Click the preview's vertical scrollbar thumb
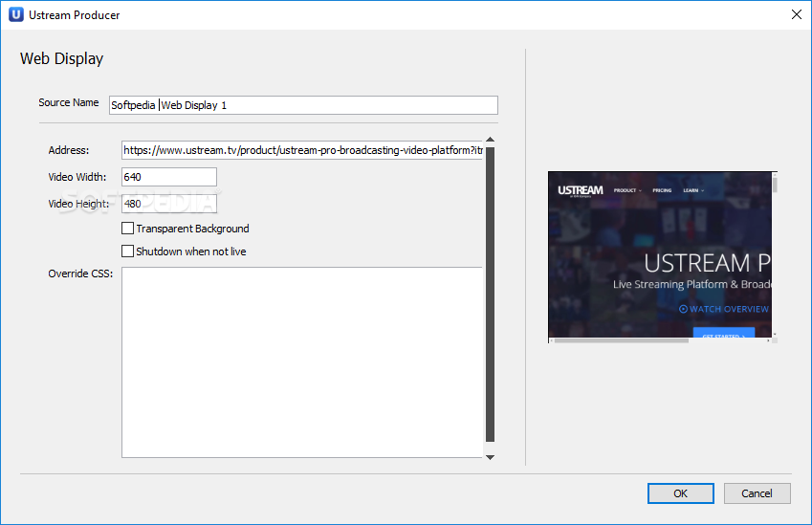 click(x=775, y=185)
